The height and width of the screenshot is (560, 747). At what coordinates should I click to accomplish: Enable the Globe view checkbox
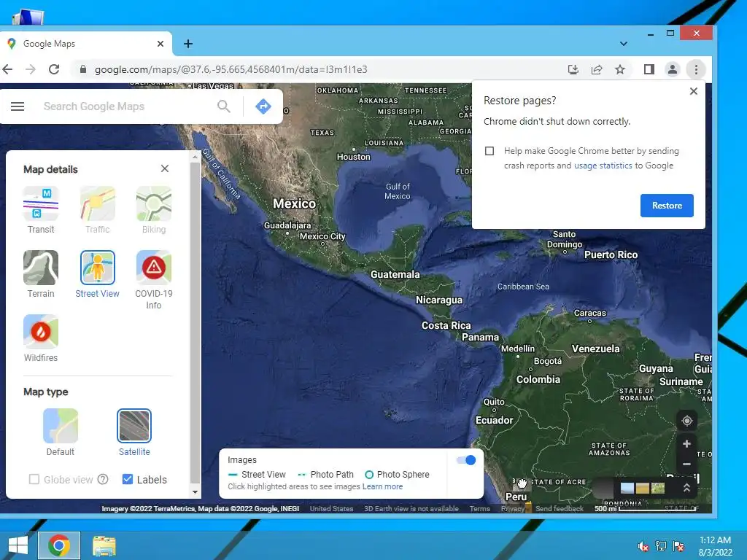[x=34, y=479]
